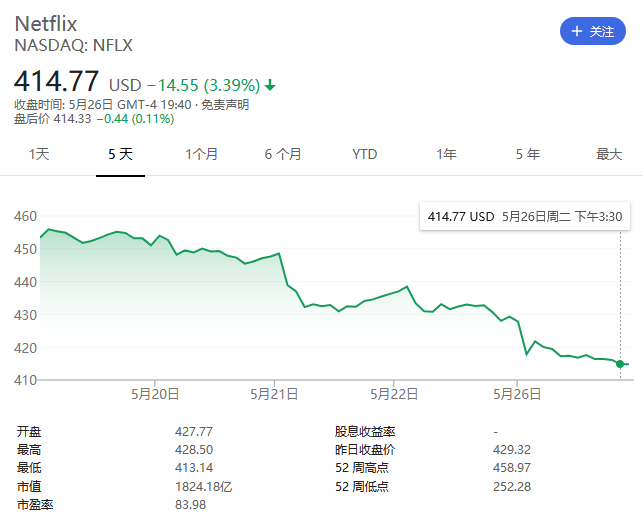Screen dimensions: 643x523
Task: Select the 最大 range tab
Action: point(609,154)
